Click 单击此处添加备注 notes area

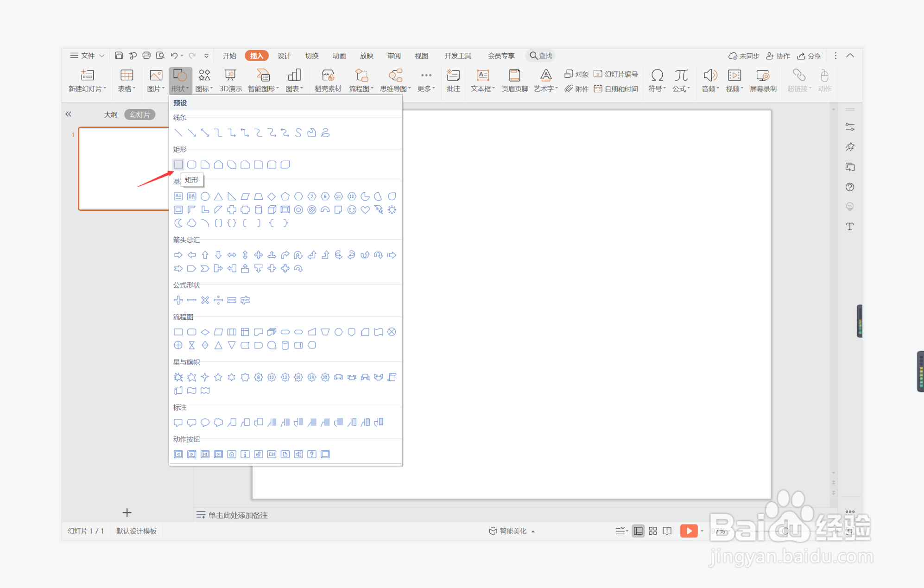[237, 515]
